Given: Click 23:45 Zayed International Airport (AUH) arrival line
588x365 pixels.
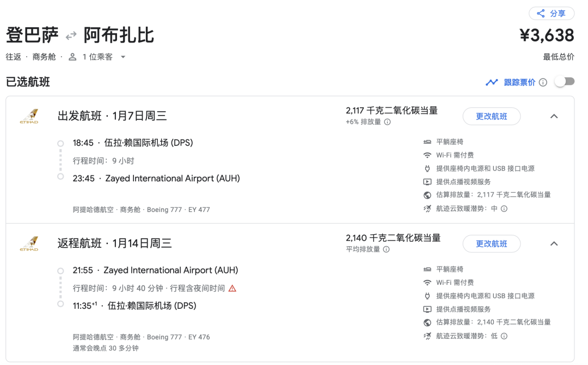Looking at the screenshot, I should pos(156,179).
